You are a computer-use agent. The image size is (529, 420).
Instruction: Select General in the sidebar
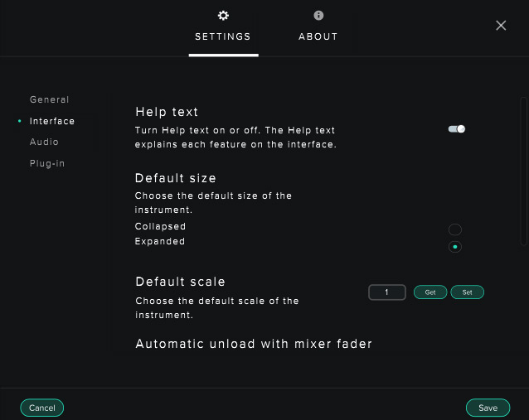point(50,99)
